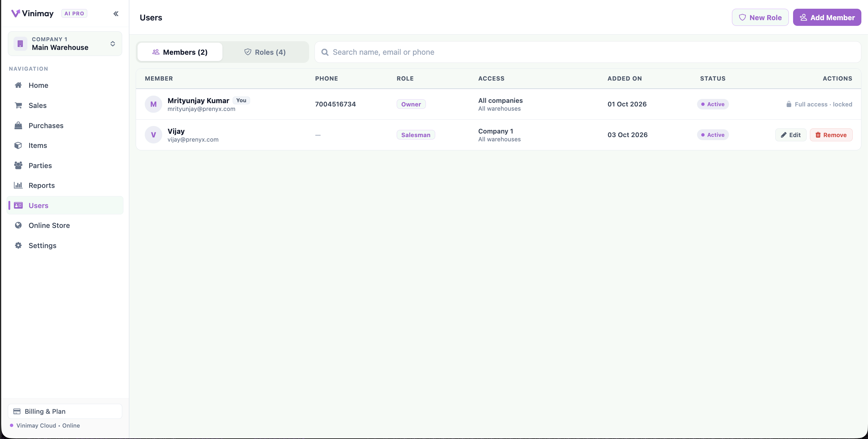This screenshot has height=439, width=868.
Task: Click the Add Member button
Action: click(827, 17)
